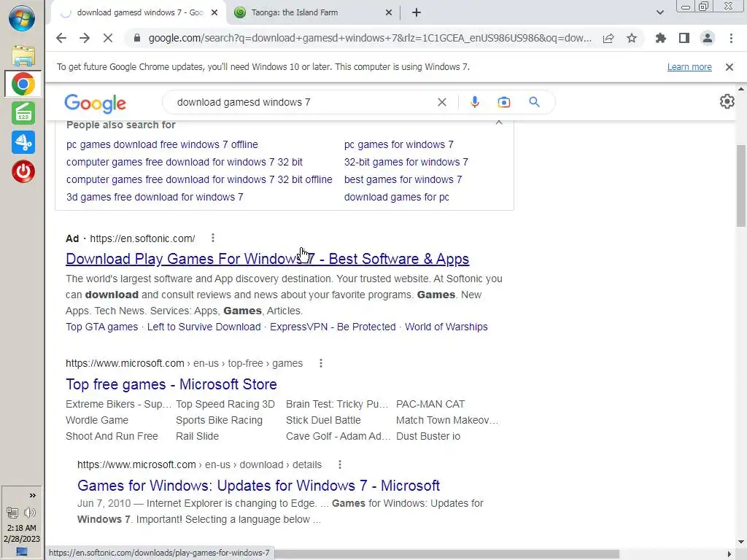Search best games for windows 7

[403, 179]
